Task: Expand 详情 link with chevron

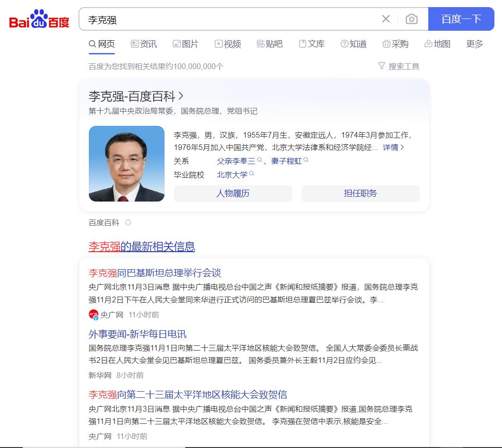Action: (x=393, y=148)
